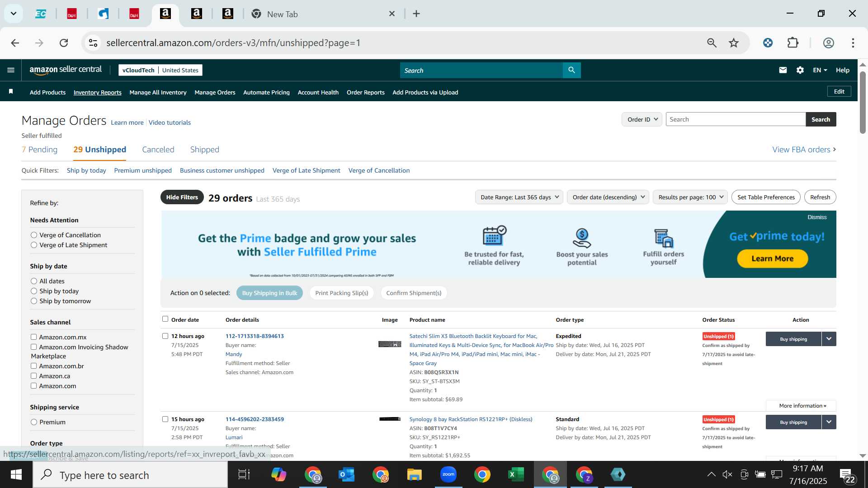Expand Buy shipping arrow for 15 hours ago order
This screenshot has width=868, height=488.
click(x=829, y=422)
